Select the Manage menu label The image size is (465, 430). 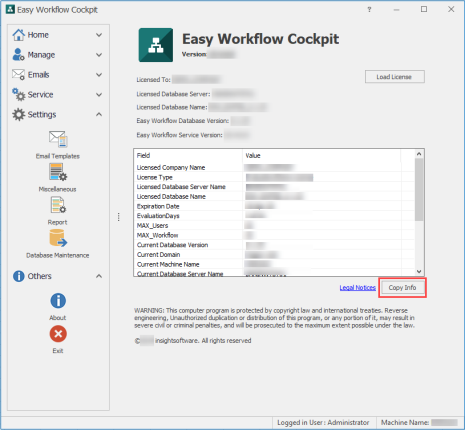41,55
